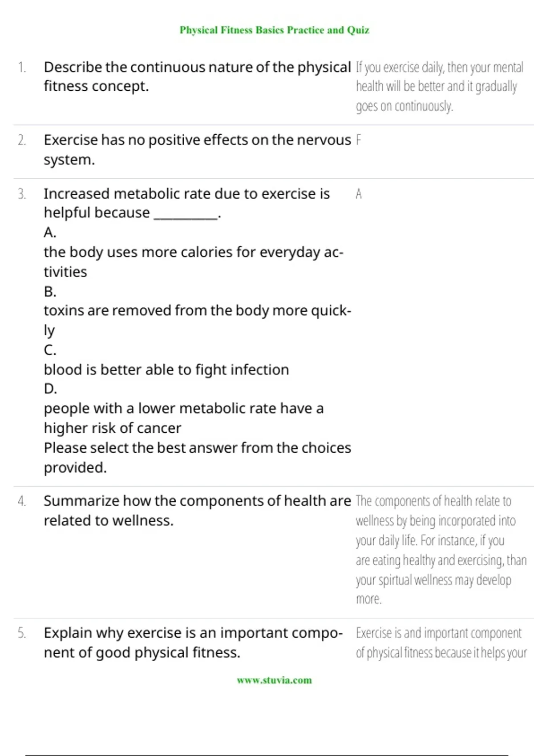Image resolution: width=534 pixels, height=756 pixels.
Task: Click question number 4
Action: [x=22, y=501]
